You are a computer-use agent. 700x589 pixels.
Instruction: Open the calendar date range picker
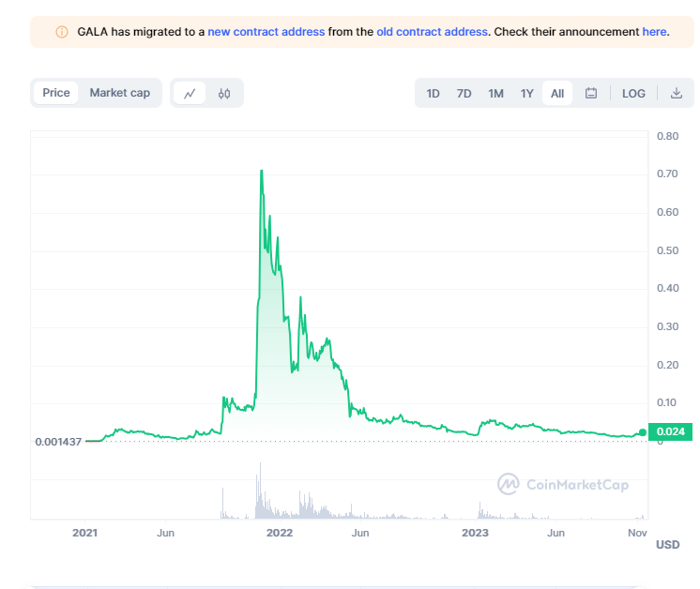pos(591,93)
